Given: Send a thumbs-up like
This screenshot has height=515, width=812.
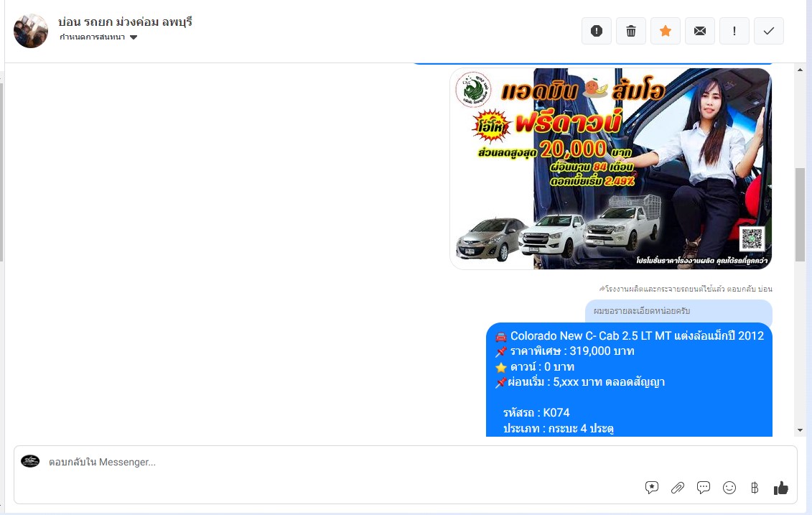Looking at the screenshot, I should tap(780, 488).
